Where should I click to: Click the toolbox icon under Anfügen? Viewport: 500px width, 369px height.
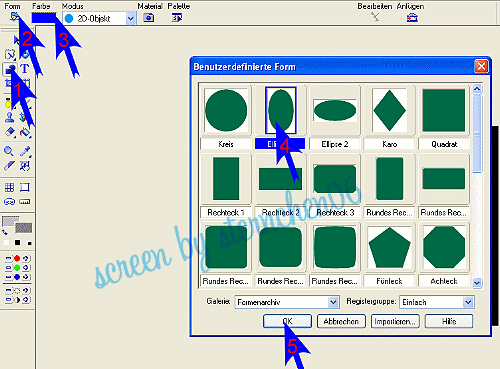412,17
